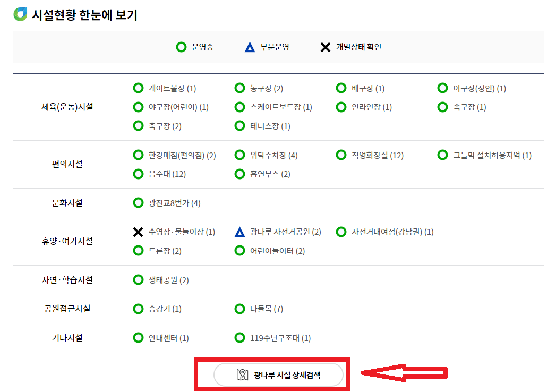Expand the 체육(운동)시설 category row
The image size is (556, 392).
click(66, 107)
